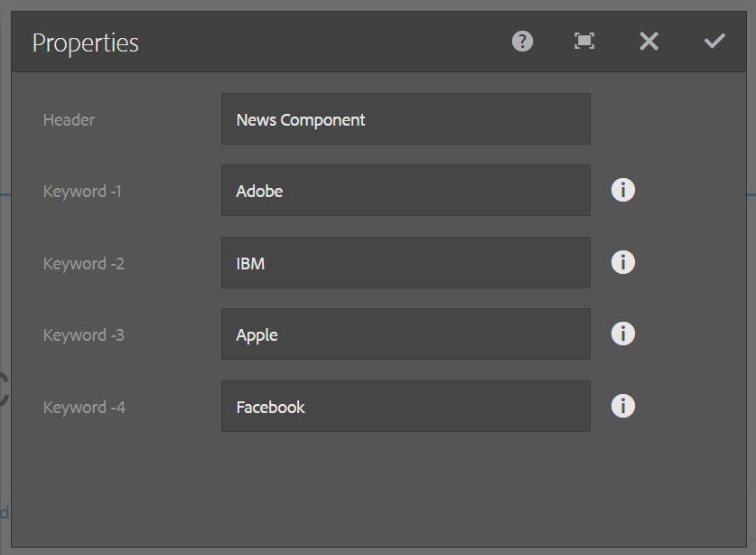Cancel the Properties dialog with X

tap(649, 41)
